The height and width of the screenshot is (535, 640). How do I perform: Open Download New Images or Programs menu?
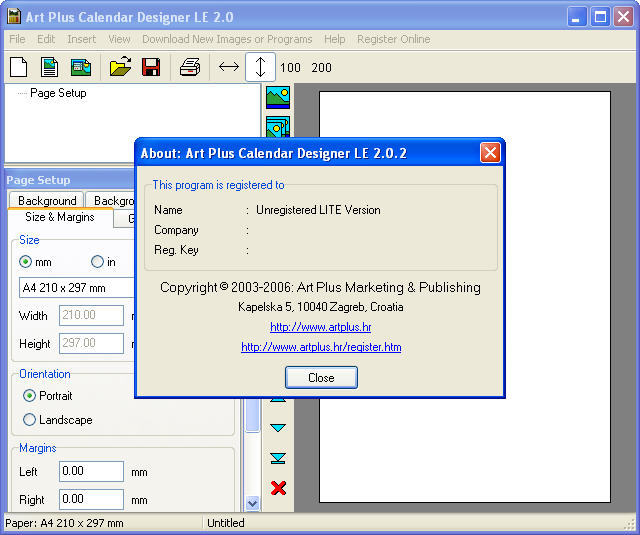click(227, 39)
